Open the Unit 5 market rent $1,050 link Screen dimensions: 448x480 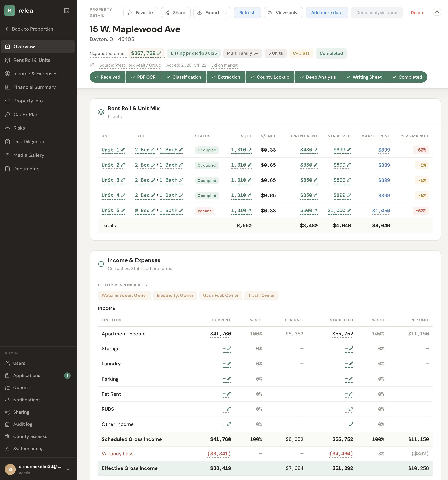(x=381, y=211)
